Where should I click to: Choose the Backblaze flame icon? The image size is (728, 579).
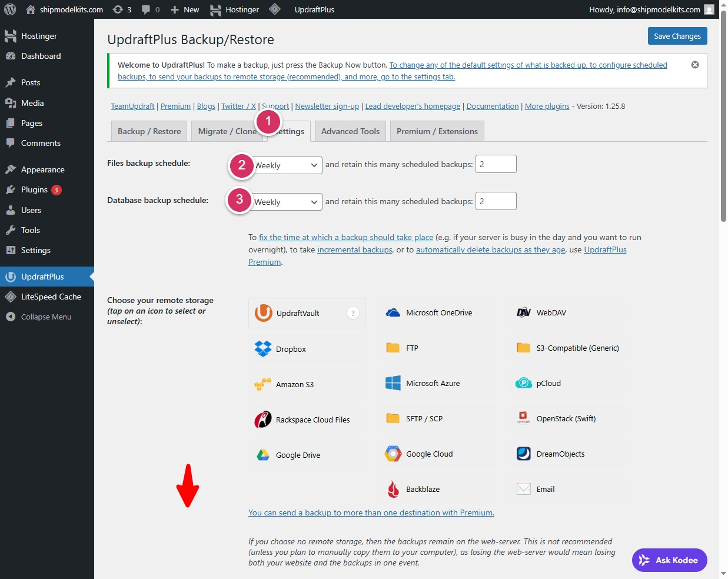[393, 489]
